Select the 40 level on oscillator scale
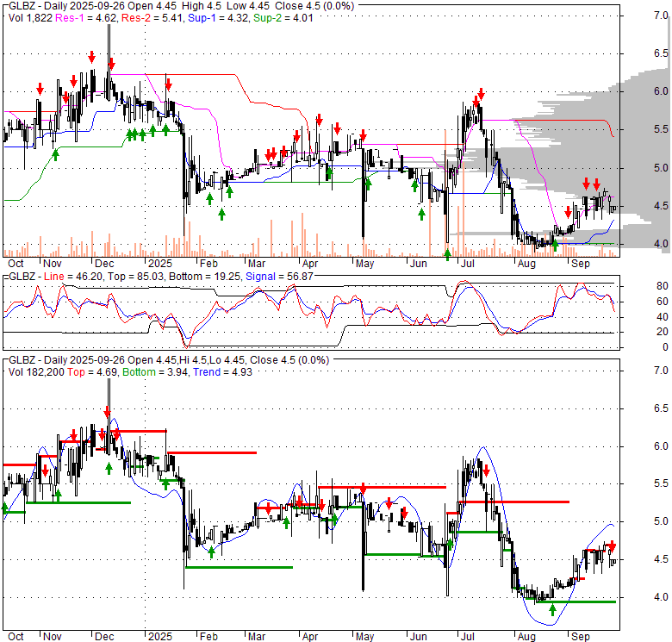Viewport: 672px width, 642px height. pos(663,317)
